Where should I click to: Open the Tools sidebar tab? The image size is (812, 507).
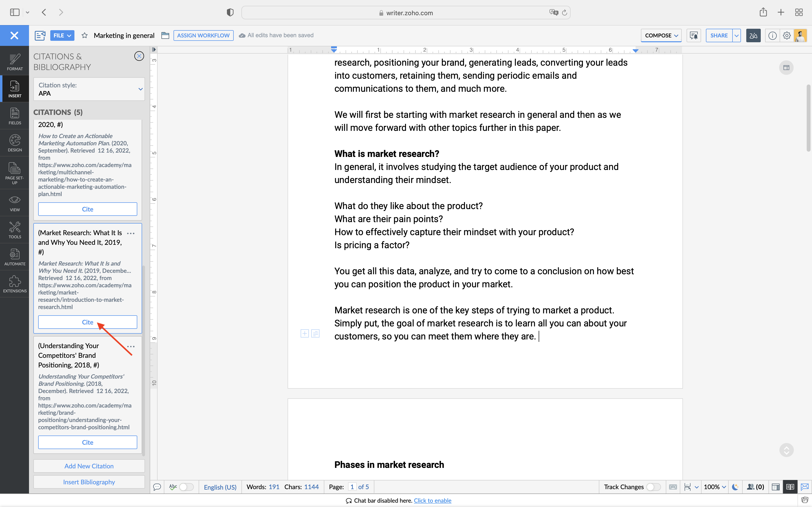(14, 230)
